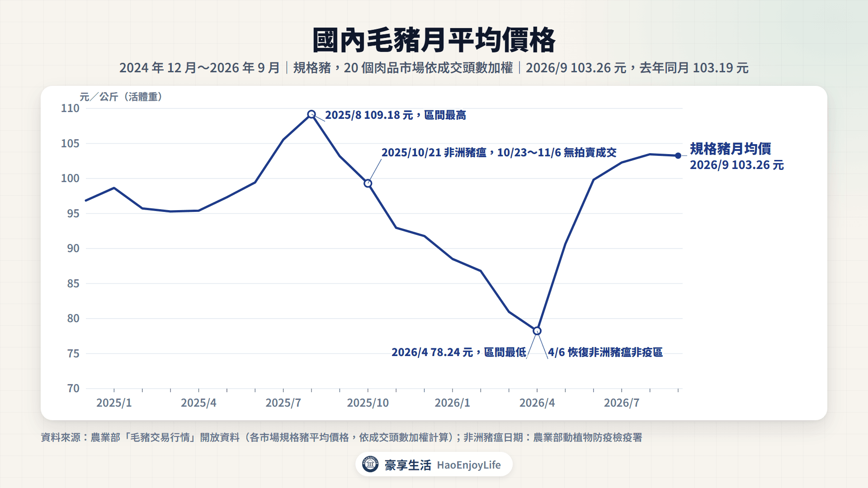Image resolution: width=868 pixels, height=488 pixels.
Task: Click the x-axis label 2025/4
Action: [198, 403]
